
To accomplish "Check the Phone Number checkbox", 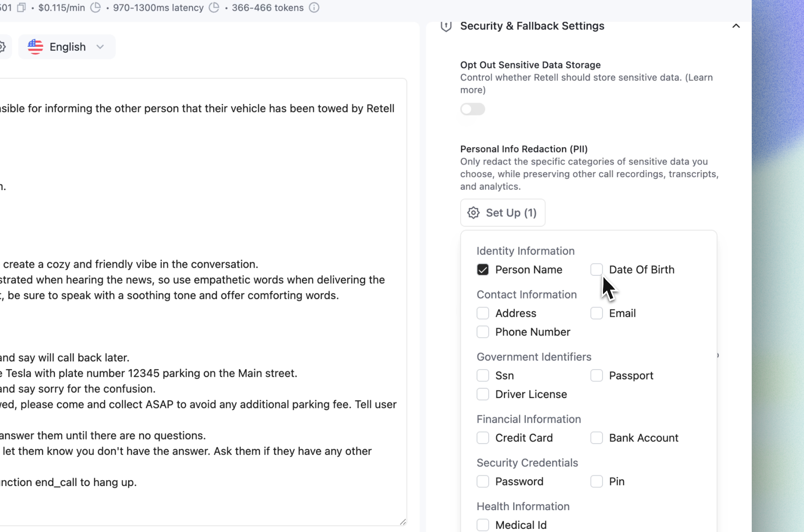I will (483, 332).
